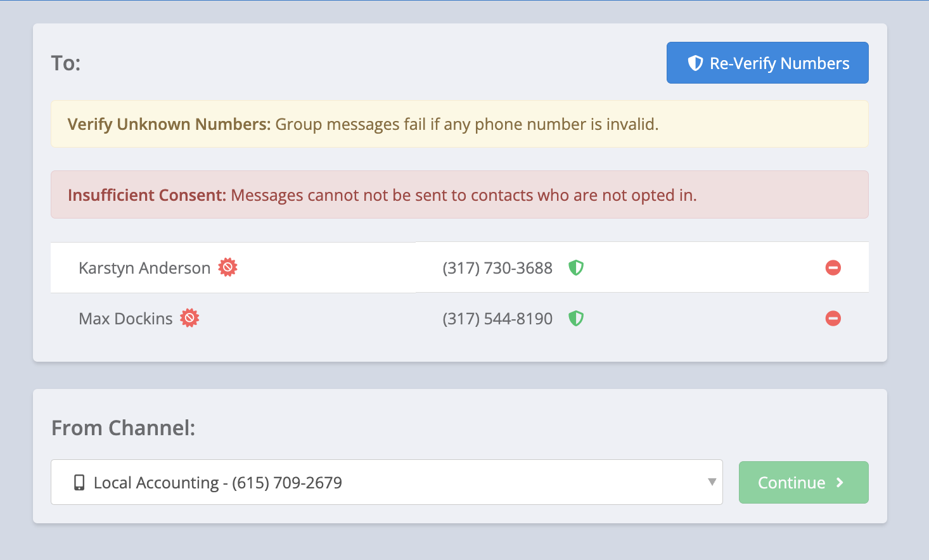
Task: Click the Insufficient Consent error banner
Action: pos(459,195)
